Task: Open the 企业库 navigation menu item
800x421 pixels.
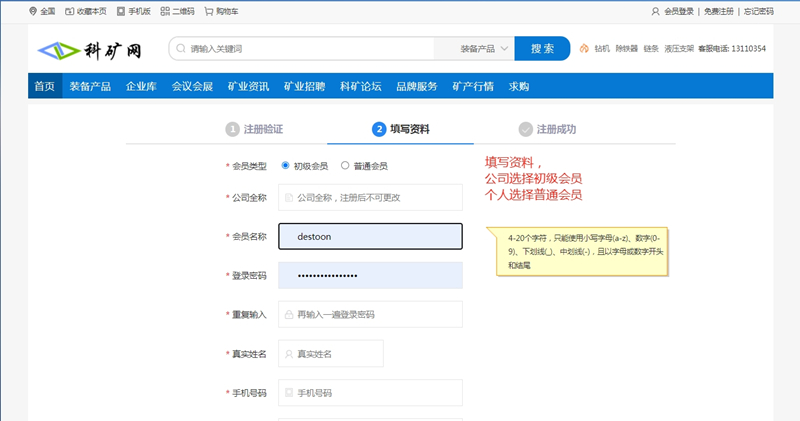Action: [x=141, y=86]
